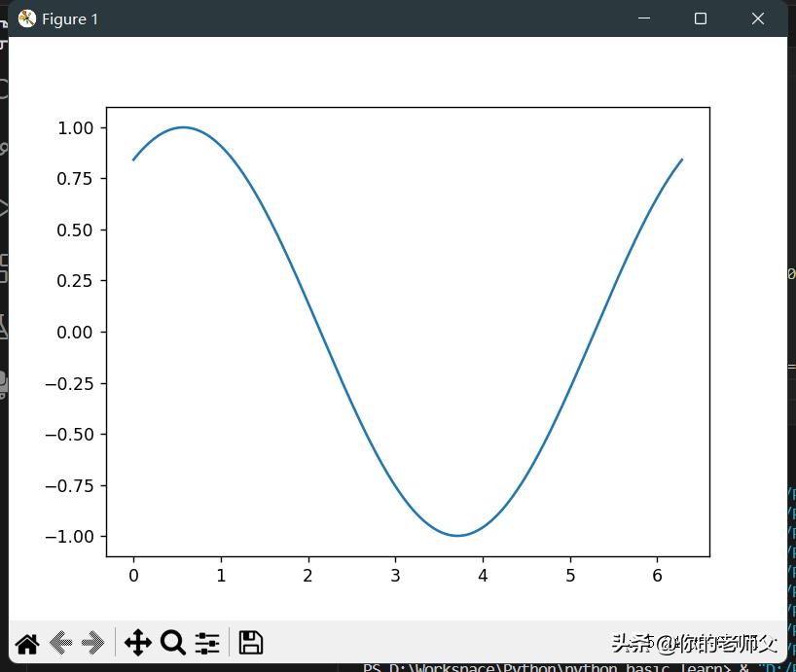Click the x-axis tick label 3
The image size is (796, 672).
point(395,576)
